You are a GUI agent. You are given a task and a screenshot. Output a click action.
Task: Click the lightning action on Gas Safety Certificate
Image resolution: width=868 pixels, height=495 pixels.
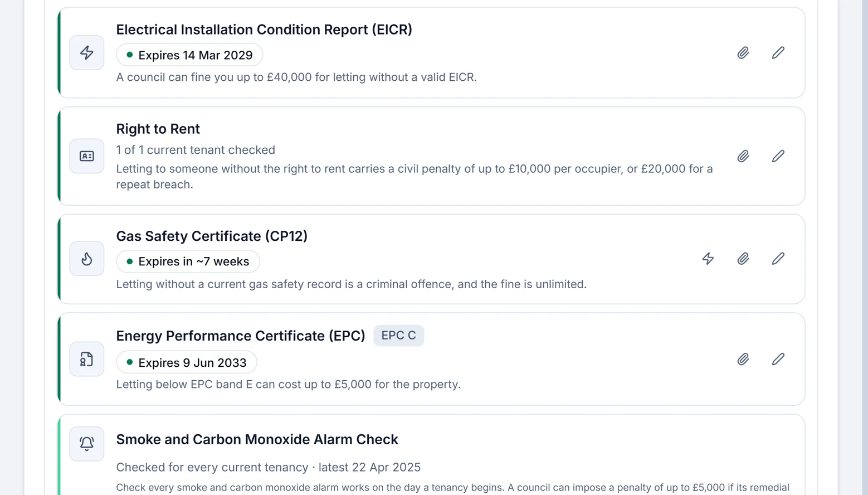pos(708,259)
